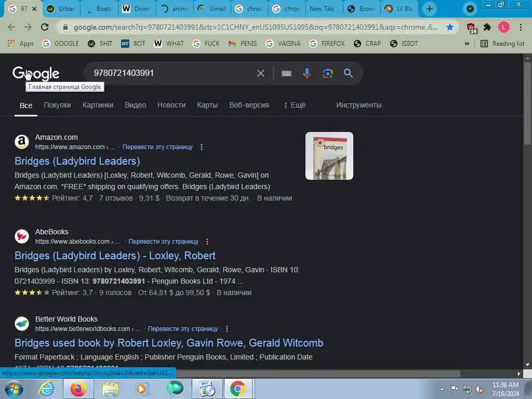Open the Extensions puzzle icon
This screenshot has height=399, width=532.
pos(487,27)
